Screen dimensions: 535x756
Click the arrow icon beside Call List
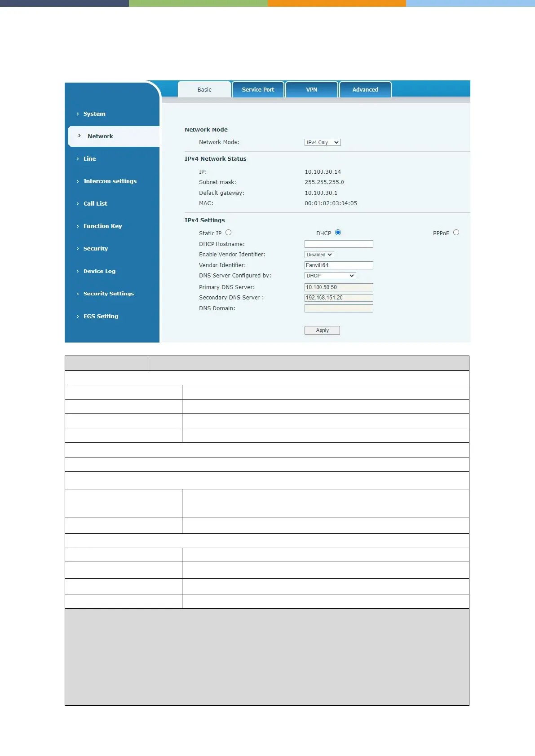coord(78,204)
